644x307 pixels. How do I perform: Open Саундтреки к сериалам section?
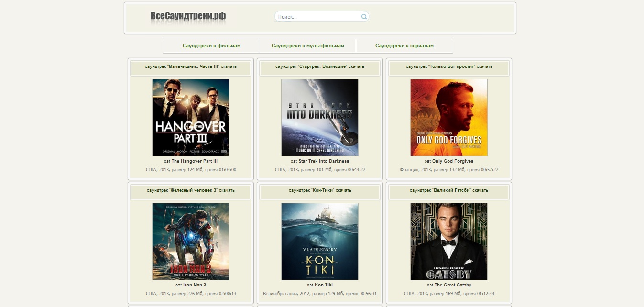tap(404, 46)
